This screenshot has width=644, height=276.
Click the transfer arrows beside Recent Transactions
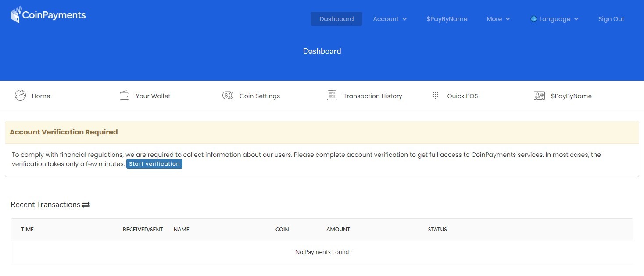86,204
